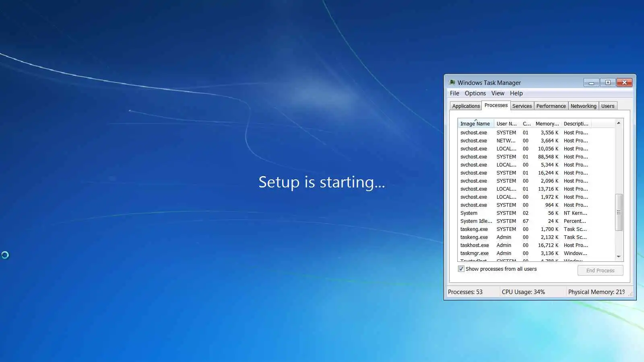Click the 964 K memory value
Viewport: 644px width, 362px height.
[552, 205]
